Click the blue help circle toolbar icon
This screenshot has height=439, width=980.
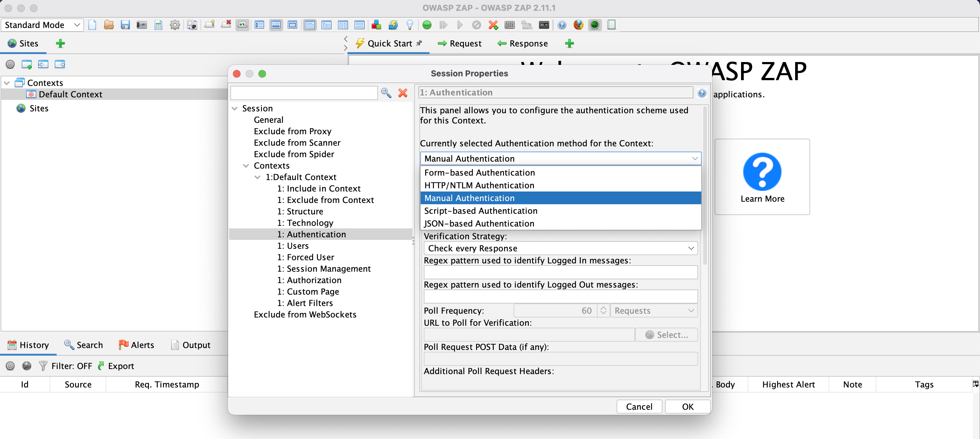click(x=562, y=25)
